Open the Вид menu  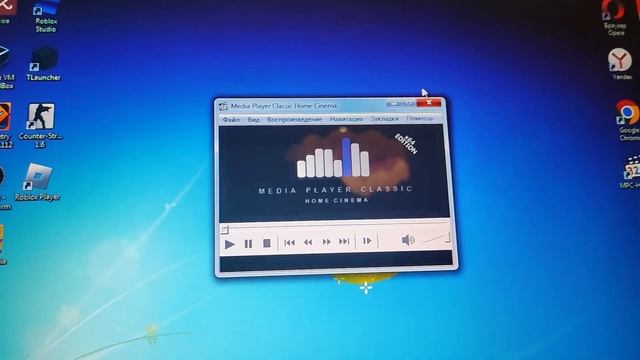(253, 120)
